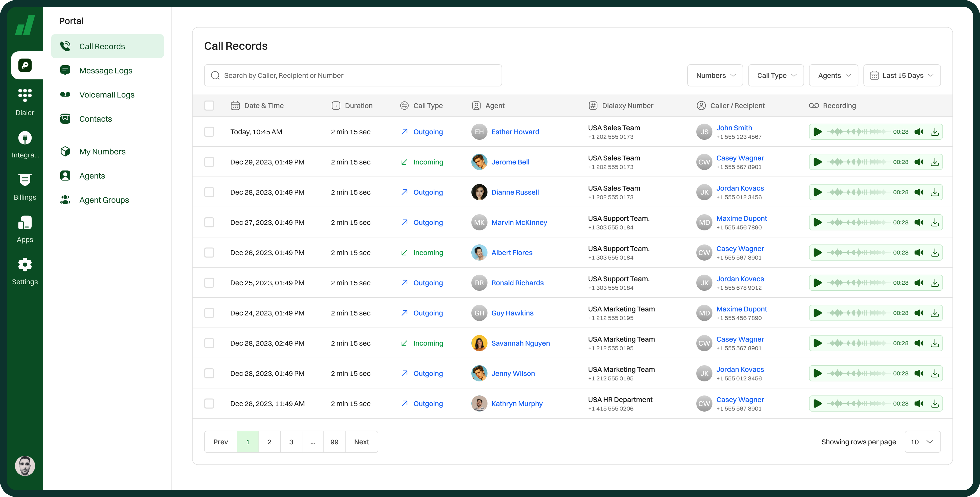The width and height of the screenshot is (980, 497).
Task: Click the Next pagination button
Action: pyautogui.click(x=361, y=442)
